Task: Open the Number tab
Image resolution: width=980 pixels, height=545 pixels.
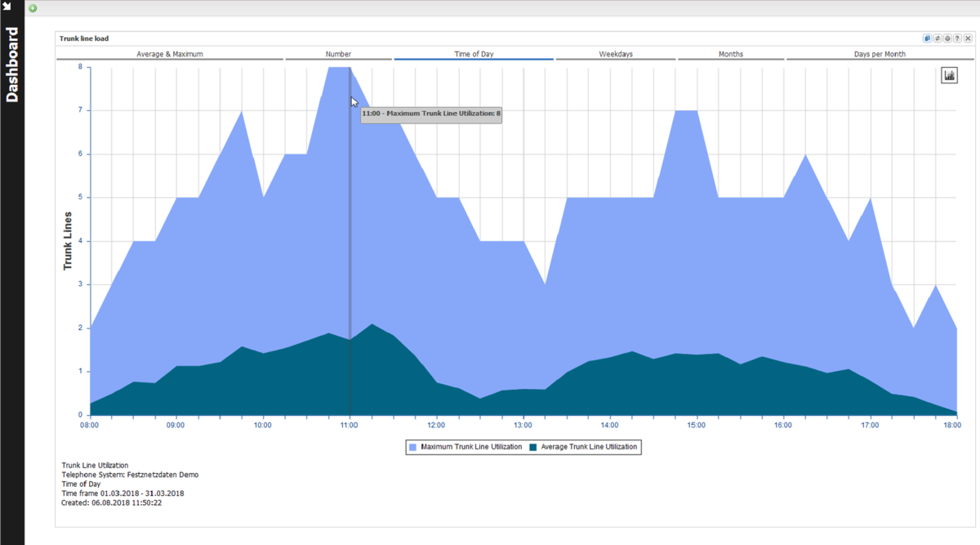Action: 338,54
